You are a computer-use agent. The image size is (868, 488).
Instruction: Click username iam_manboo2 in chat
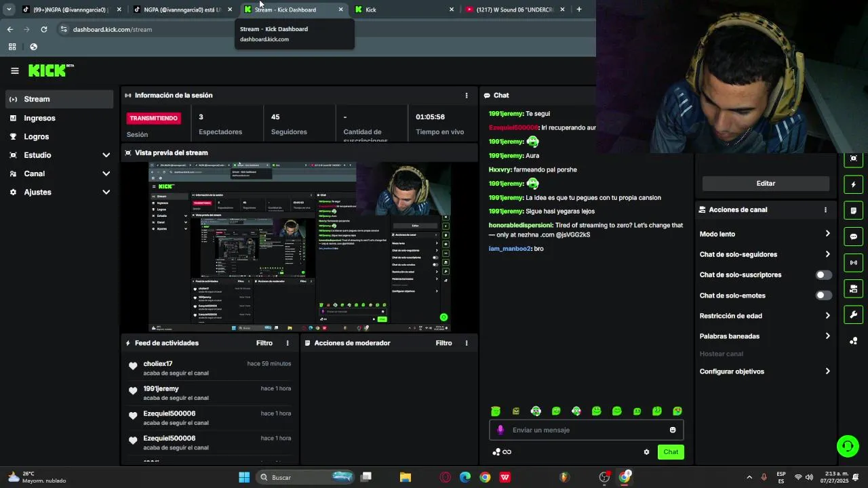[510, 249]
